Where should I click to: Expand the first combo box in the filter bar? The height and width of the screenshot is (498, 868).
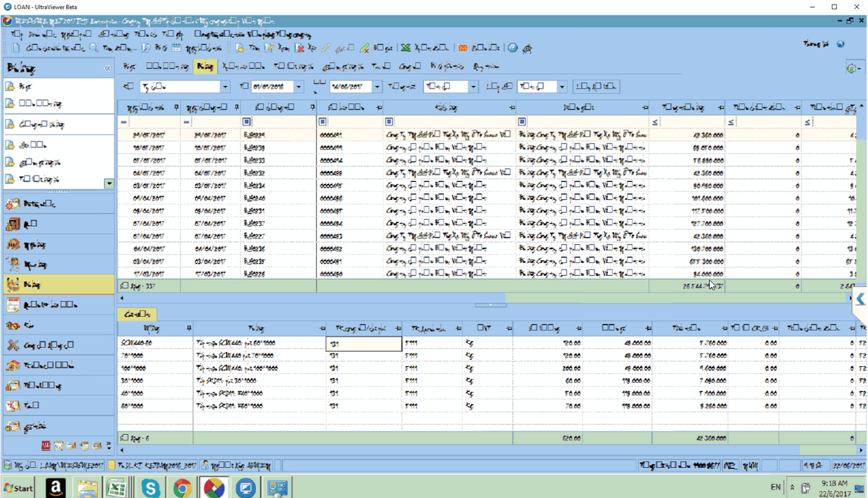tap(225, 87)
